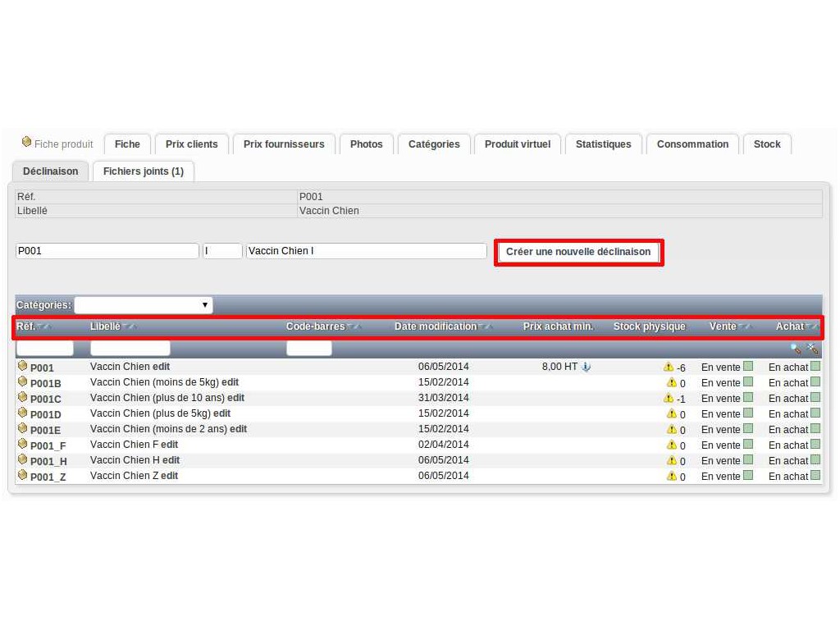
Task: Toggle the En achat status for P001D
Action: click(815, 413)
